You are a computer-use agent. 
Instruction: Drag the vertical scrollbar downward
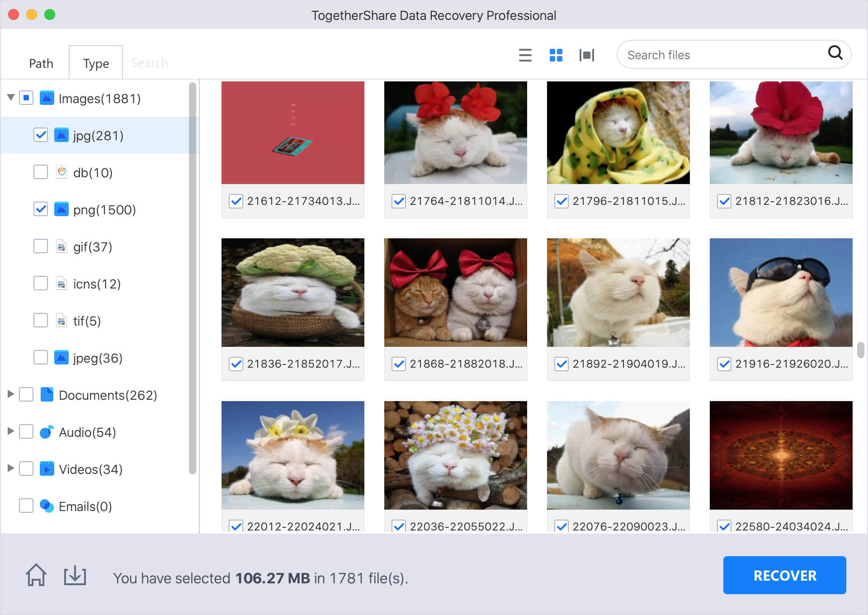(x=861, y=350)
